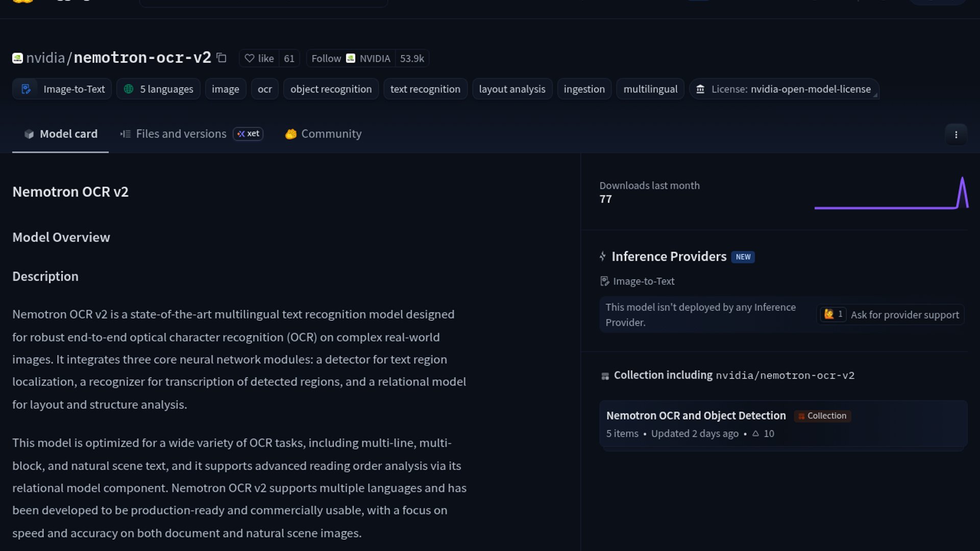The height and width of the screenshot is (551, 980).
Task: Click the 5 languages globe tag
Action: (x=158, y=89)
